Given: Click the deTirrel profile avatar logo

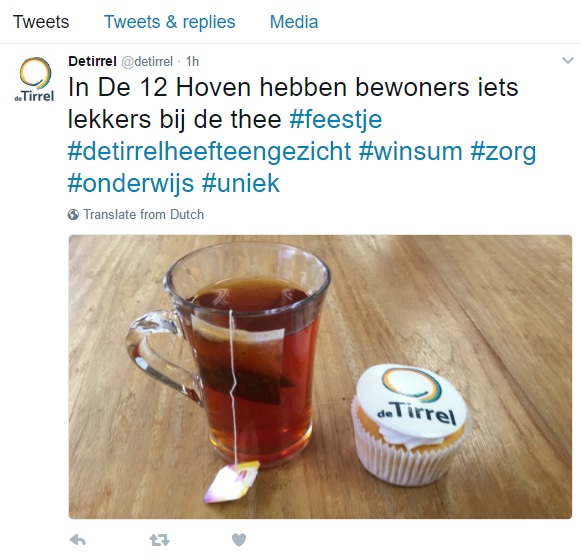Looking at the screenshot, I should click(34, 79).
